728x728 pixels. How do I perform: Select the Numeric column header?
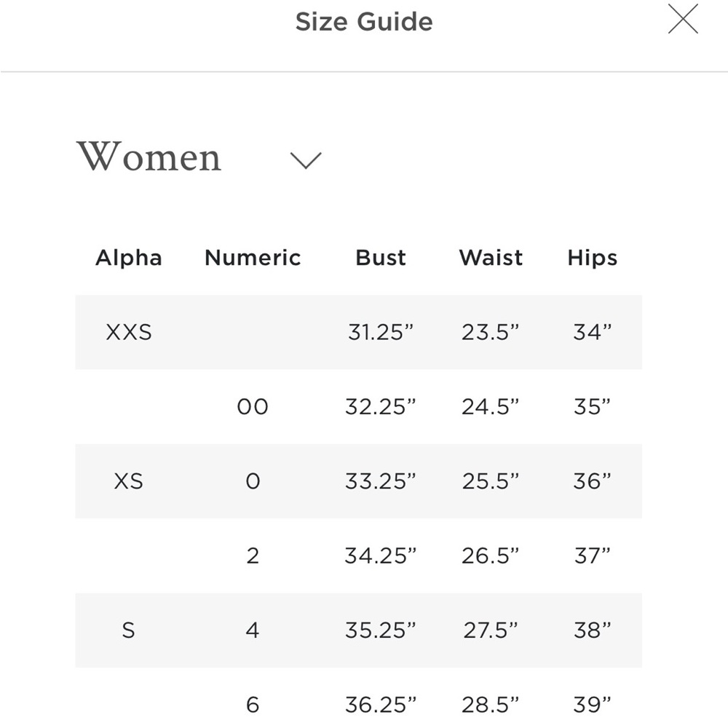(x=253, y=257)
